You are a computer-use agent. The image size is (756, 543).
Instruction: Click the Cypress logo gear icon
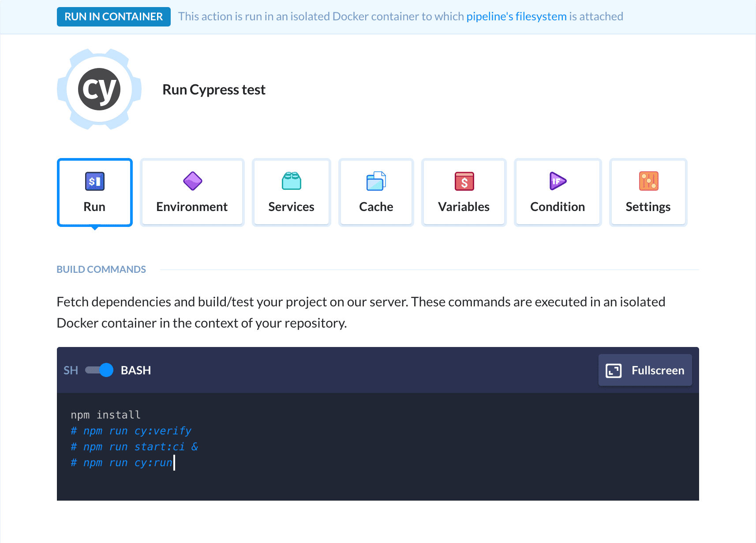pyautogui.click(x=99, y=89)
